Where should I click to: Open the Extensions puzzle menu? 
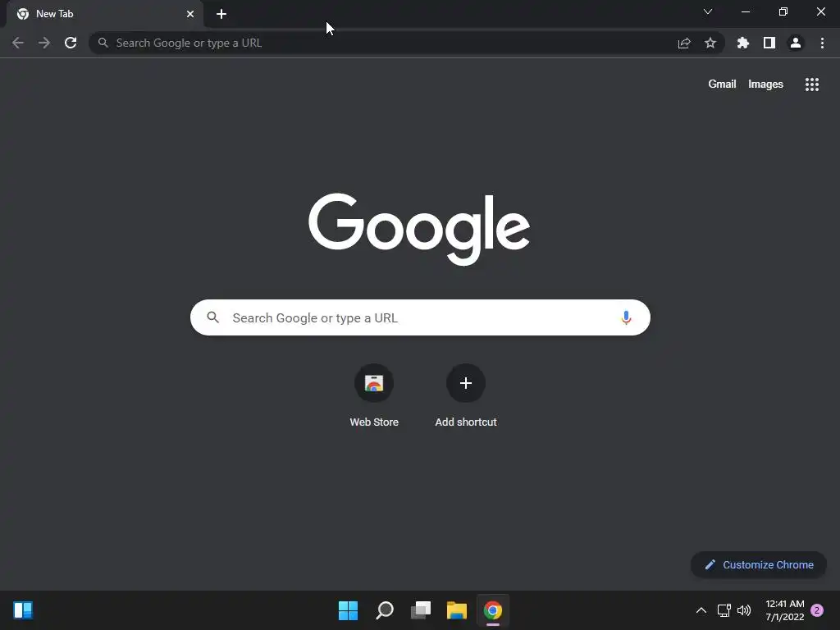(743, 43)
